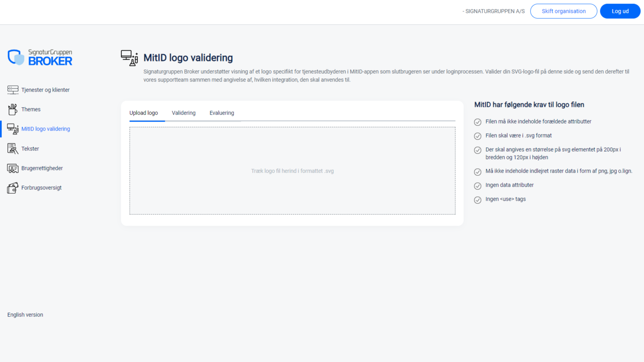Click heading 'MitID har følgende krav til logo filen'
This screenshot has width=644, height=362.
tap(529, 105)
